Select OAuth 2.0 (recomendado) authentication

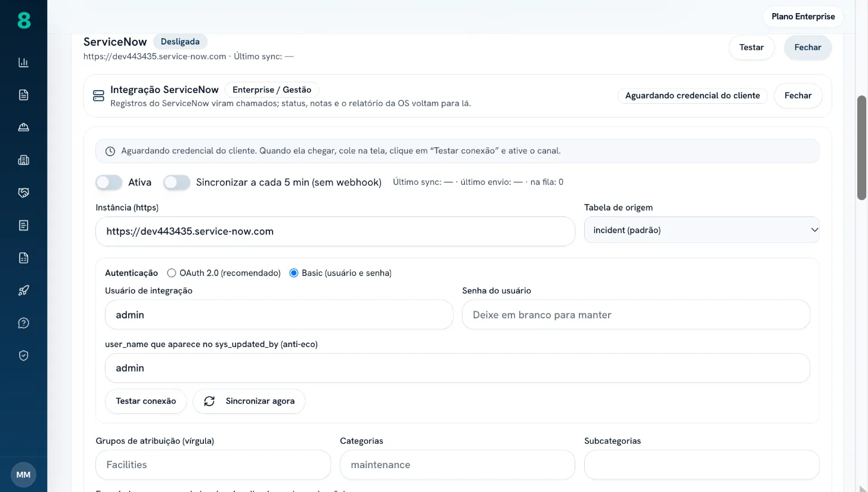172,273
